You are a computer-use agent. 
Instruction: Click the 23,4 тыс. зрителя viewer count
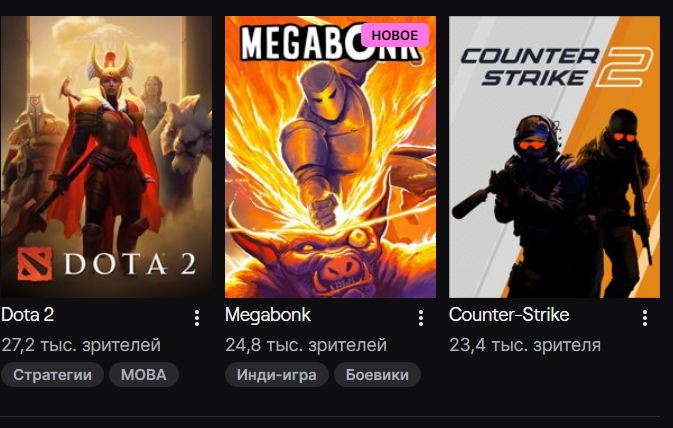tap(525, 345)
